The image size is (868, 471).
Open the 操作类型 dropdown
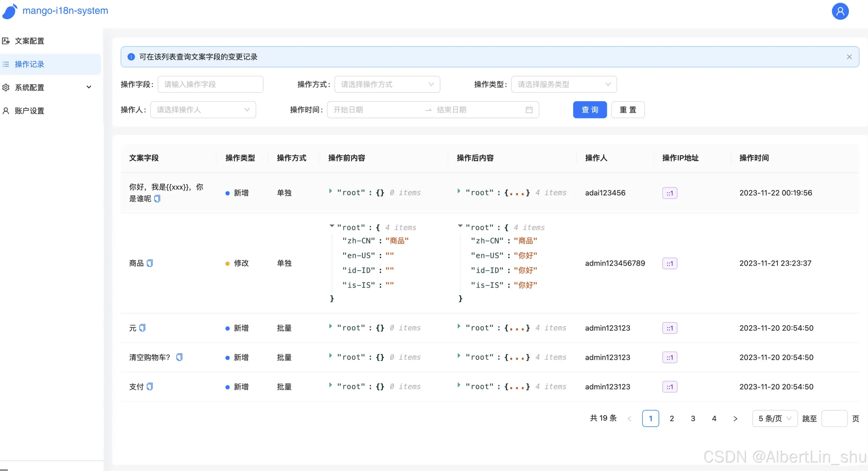tap(564, 84)
